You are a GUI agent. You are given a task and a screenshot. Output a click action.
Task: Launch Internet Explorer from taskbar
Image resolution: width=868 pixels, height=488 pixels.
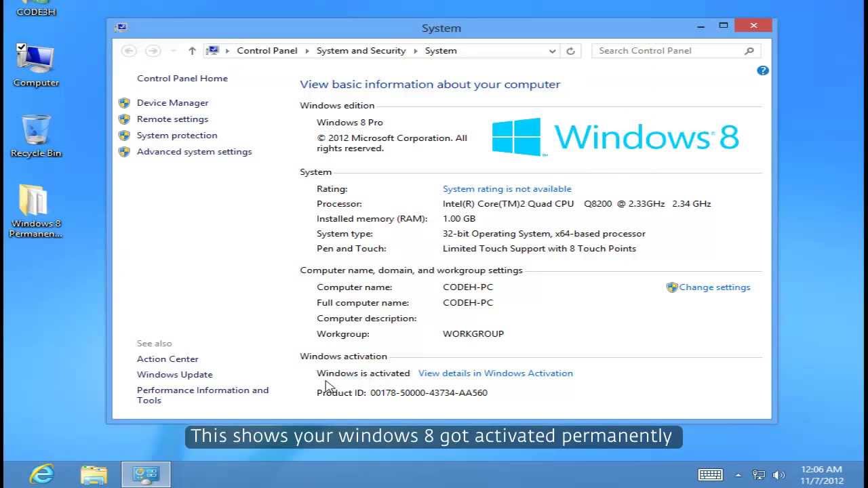(41, 474)
